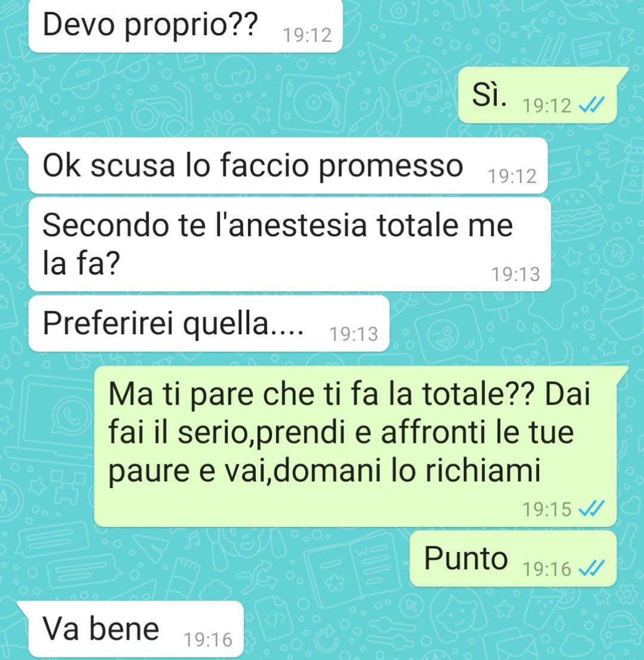Click the double-check icon at 19:15
The width and height of the screenshot is (644, 660).
(592, 508)
